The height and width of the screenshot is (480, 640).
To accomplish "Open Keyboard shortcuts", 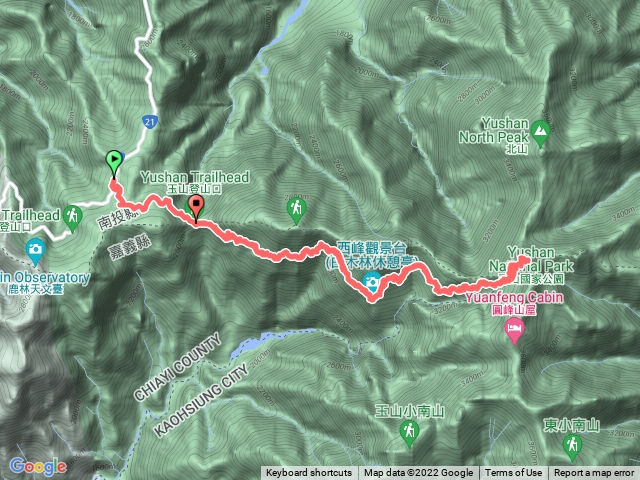I will click(x=309, y=473).
